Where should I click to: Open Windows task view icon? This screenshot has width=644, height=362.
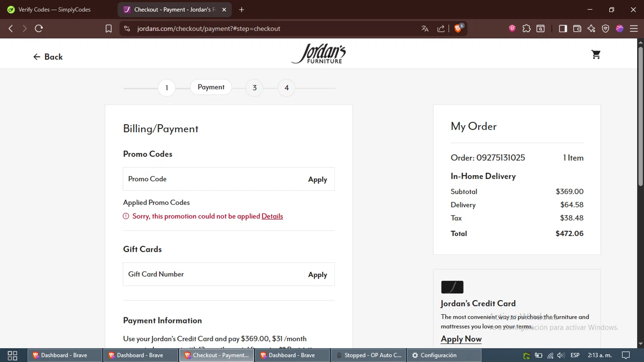12,356
